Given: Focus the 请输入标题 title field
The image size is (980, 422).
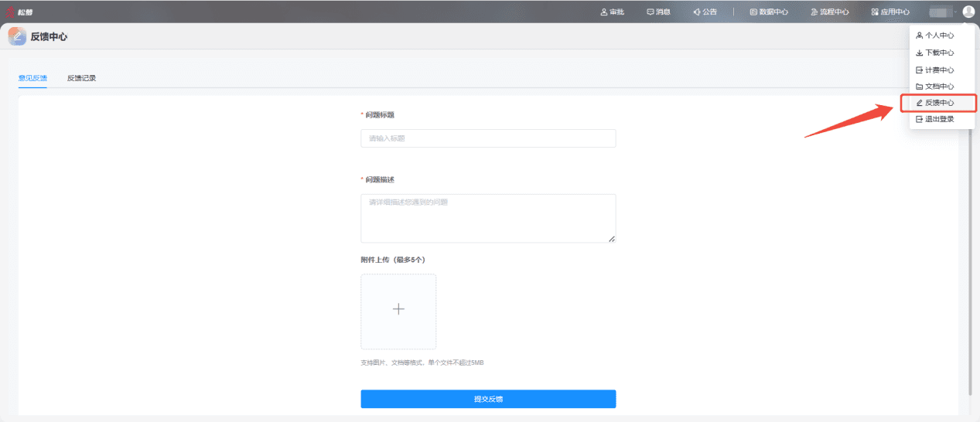Looking at the screenshot, I should [488, 138].
